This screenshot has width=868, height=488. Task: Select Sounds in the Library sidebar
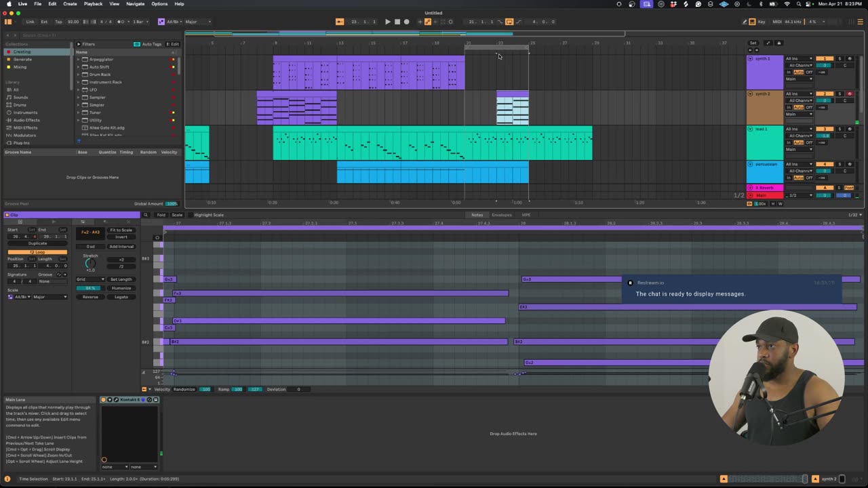(20, 97)
